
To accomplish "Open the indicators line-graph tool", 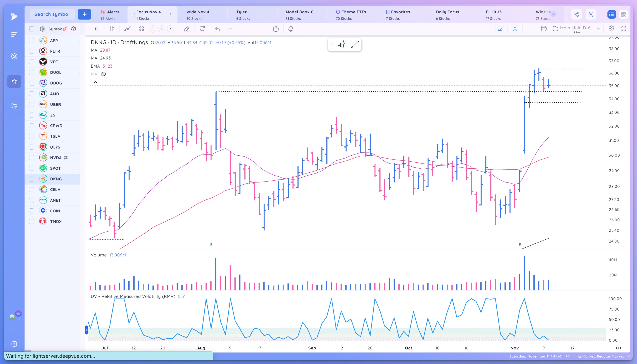I will 127,29.
